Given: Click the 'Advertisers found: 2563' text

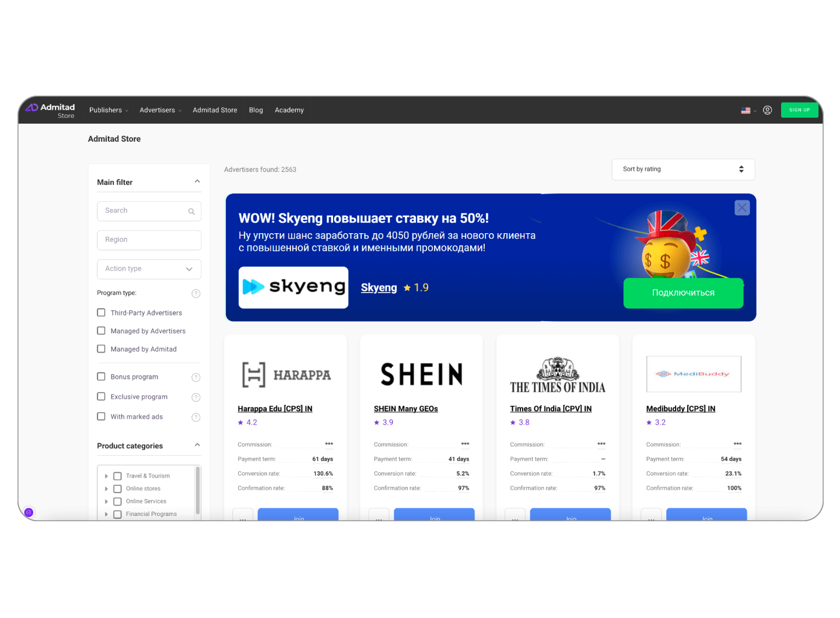Looking at the screenshot, I should click(x=260, y=170).
